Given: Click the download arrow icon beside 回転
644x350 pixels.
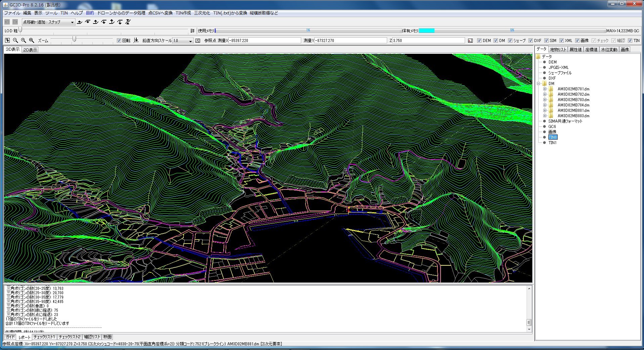Looking at the screenshot, I should pyautogui.click(x=136, y=40).
